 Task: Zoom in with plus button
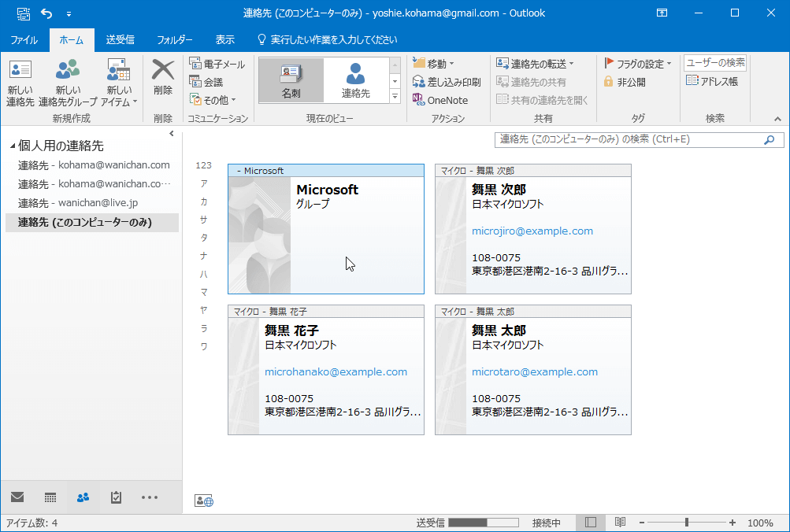[732, 523]
